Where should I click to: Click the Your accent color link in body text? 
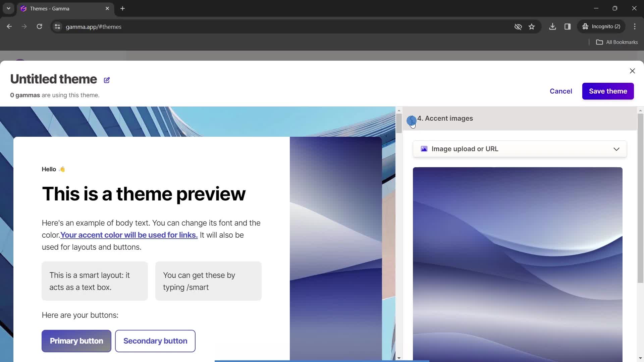tap(129, 235)
